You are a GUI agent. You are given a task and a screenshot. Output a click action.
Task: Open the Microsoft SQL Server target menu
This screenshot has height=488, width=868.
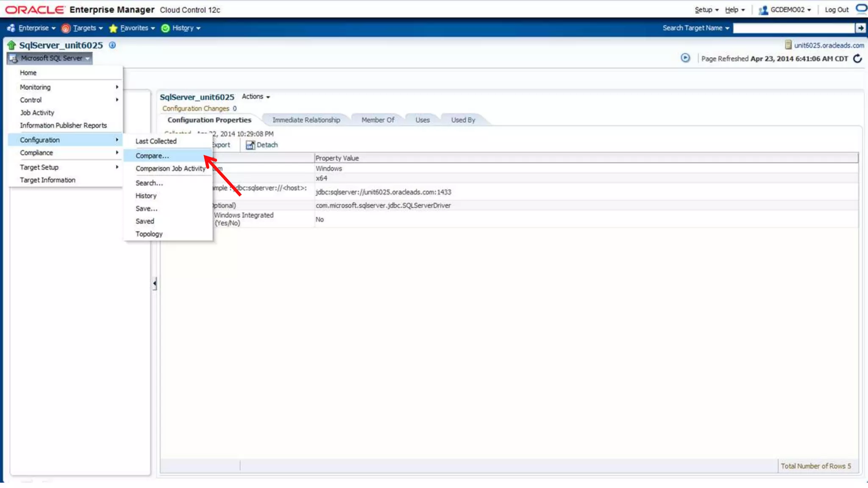(x=50, y=58)
